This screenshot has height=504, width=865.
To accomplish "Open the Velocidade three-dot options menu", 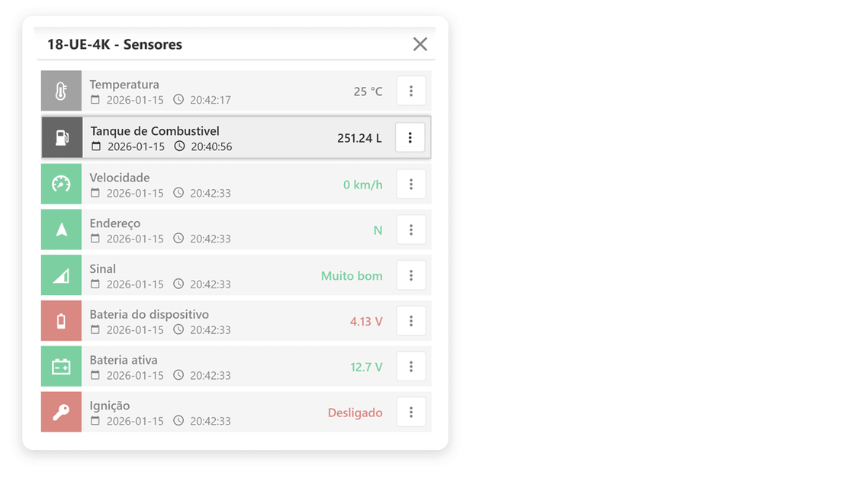I will [411, 184].
